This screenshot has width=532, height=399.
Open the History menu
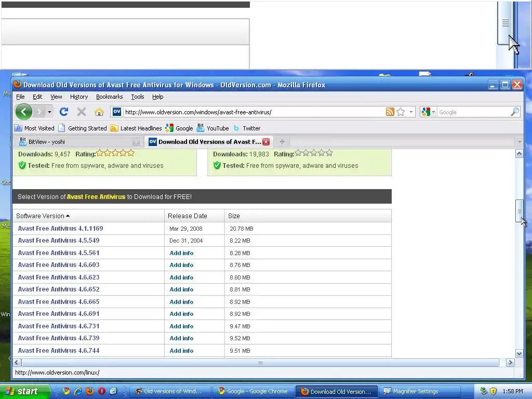79,97
